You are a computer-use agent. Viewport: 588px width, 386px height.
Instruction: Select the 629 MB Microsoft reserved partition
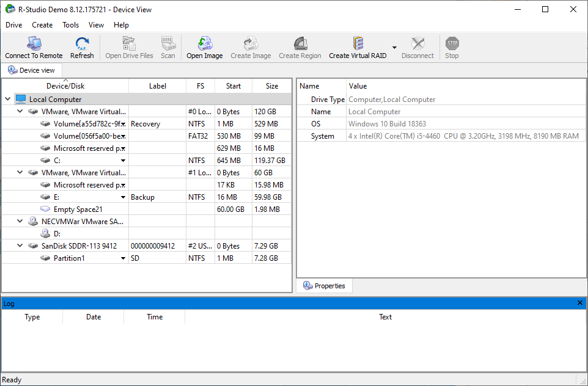[147, 148]
